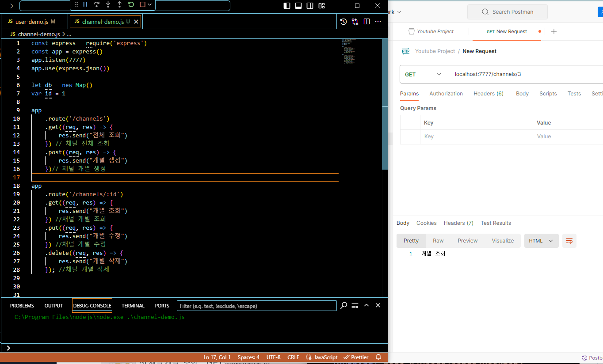Open the TERMINAL panel tab
603x364 pixels.
point(133,306)
